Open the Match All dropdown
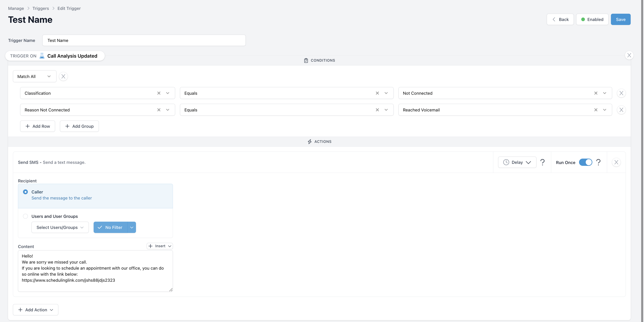 [x=34, y=76]
